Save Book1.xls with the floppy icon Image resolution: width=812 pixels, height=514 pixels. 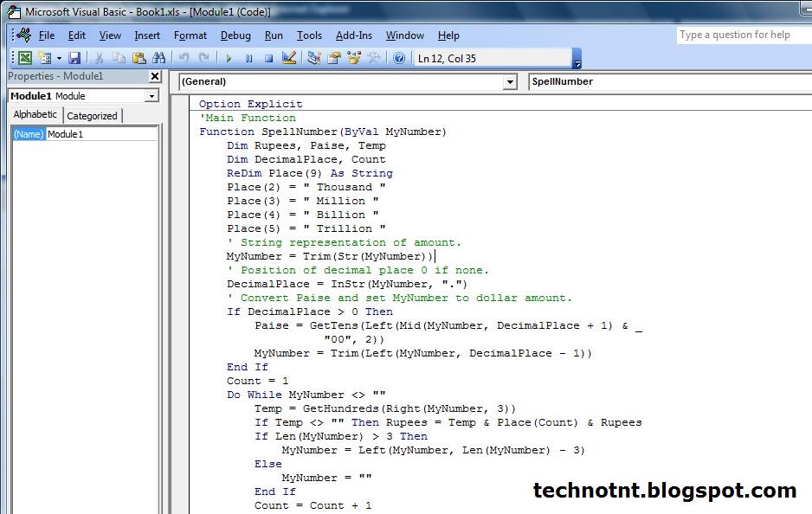pyautogui.click(x=74, y=58)
